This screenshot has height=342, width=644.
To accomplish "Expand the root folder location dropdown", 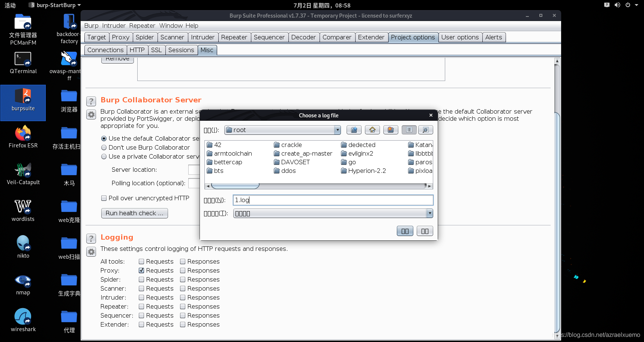I will click(338, 130).
